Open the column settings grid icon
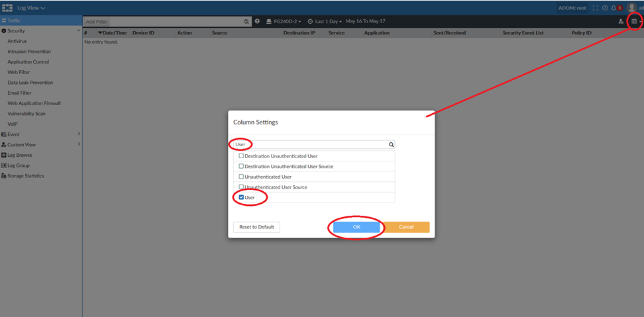This screenshot has height=317, width=644. [634, 21]
